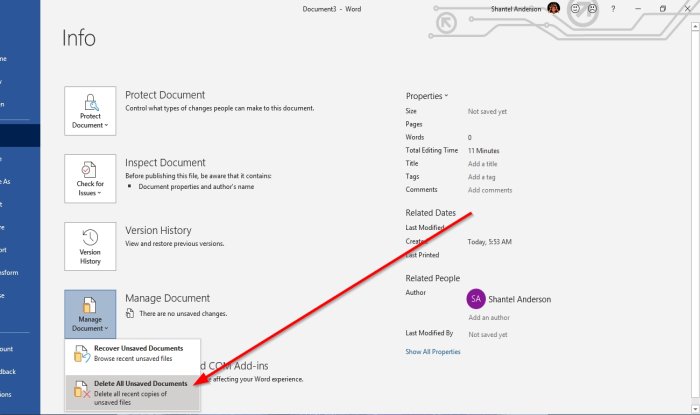Click the "There are no unsaved changes." text
The image size is (700, 415).
click(183, 314)
